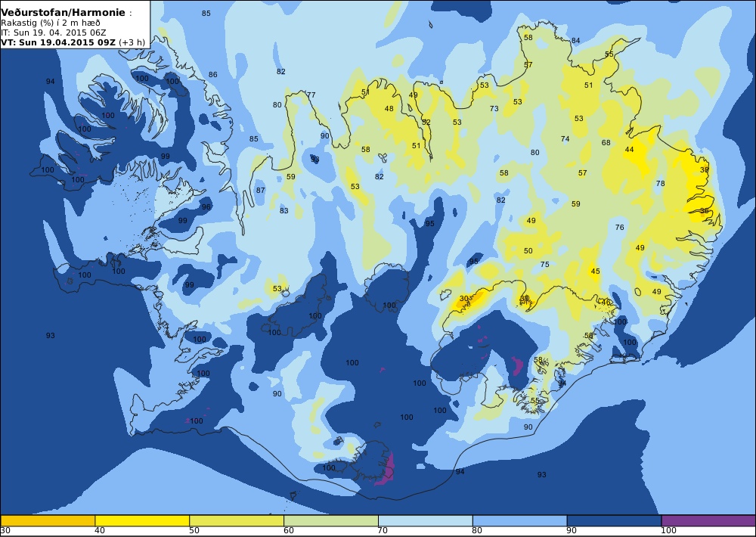Click the humidity value '48' on the map
Viewport: 756px width, 537px height.
(389, 109)
